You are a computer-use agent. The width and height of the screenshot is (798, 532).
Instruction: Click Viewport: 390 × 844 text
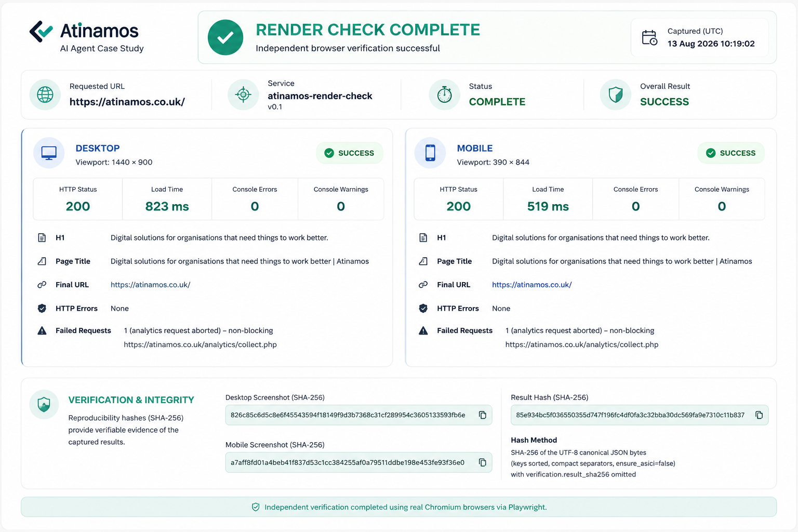493,162
